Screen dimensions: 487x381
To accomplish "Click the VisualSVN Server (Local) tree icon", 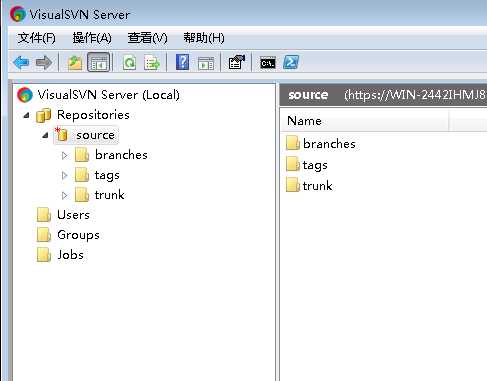I will point(25,95).
